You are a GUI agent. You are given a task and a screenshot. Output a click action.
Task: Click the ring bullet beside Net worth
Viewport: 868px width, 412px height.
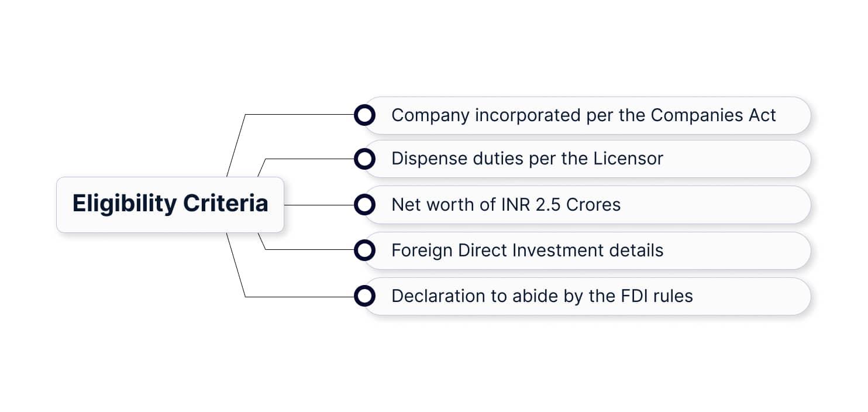(364, 205)
